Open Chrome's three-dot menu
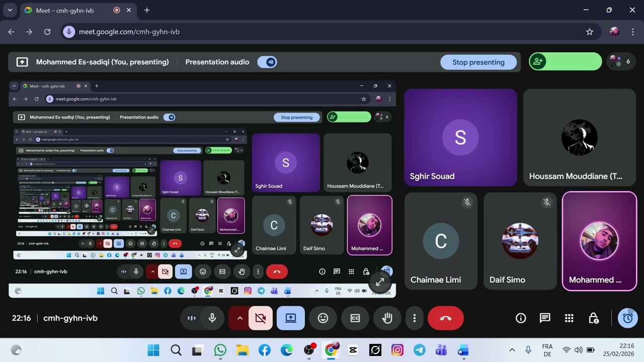This screenshot has width=644, height=362. 632,32
